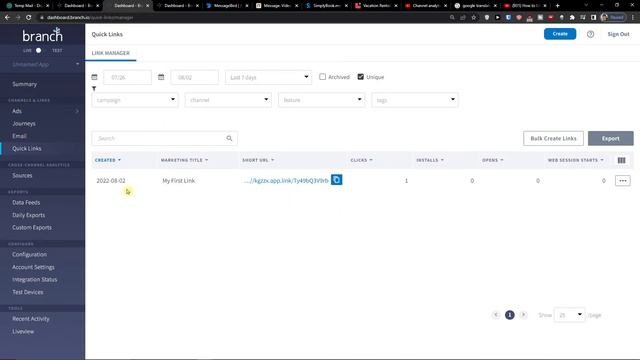Expand the Ads sidebar item chevron
Viewport: 640px width, 360px height.
(x=77, y=111)
